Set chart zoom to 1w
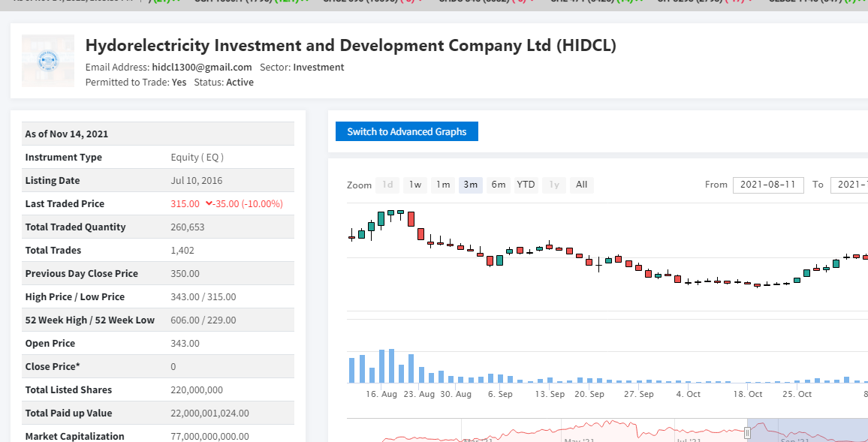 (415, 185)
